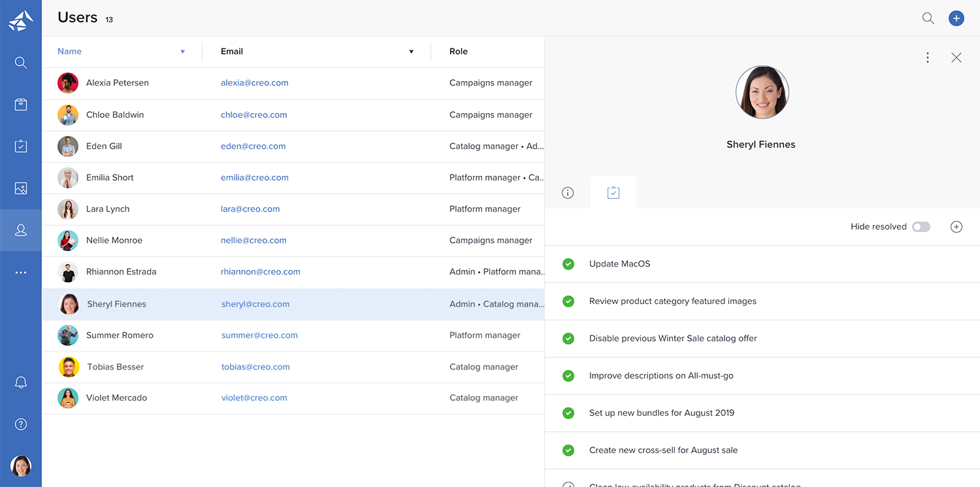980x487 pixels.
Task: Click rhiannon@creo.com email link
Action: click(260, 272)
